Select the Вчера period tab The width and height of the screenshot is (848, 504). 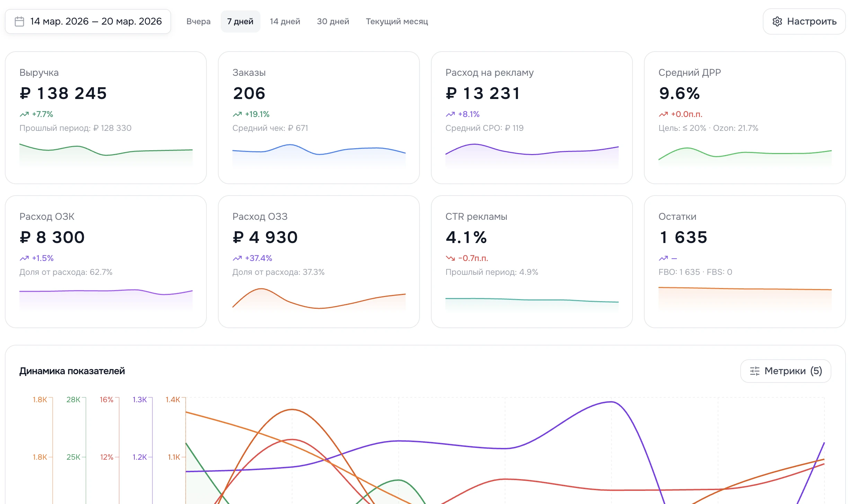[198, 21]
